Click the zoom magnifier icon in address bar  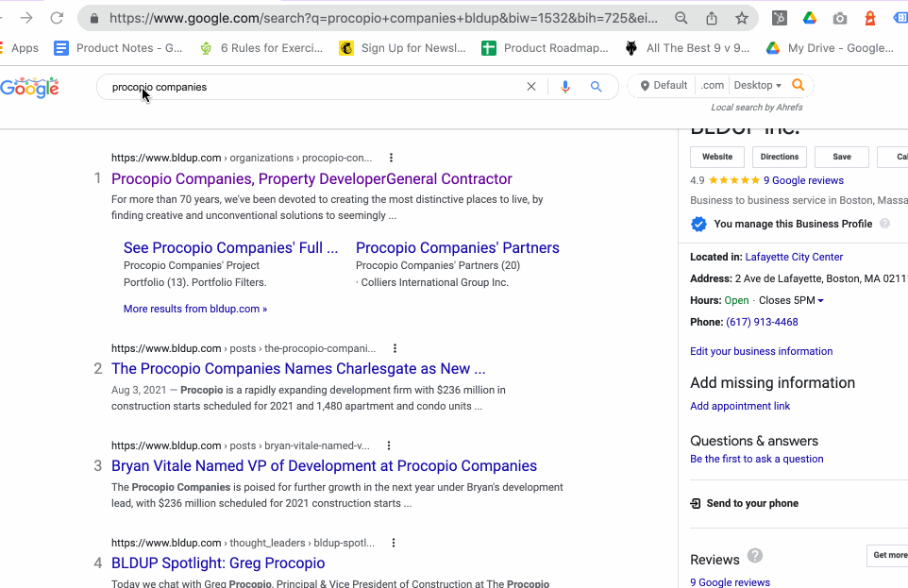click(x=681, y=18)
